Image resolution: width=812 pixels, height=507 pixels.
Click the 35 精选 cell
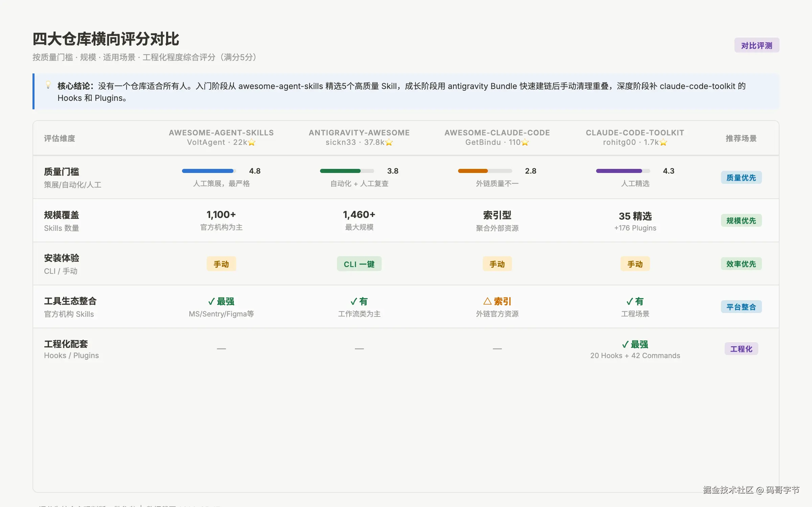tap(635, 216)
